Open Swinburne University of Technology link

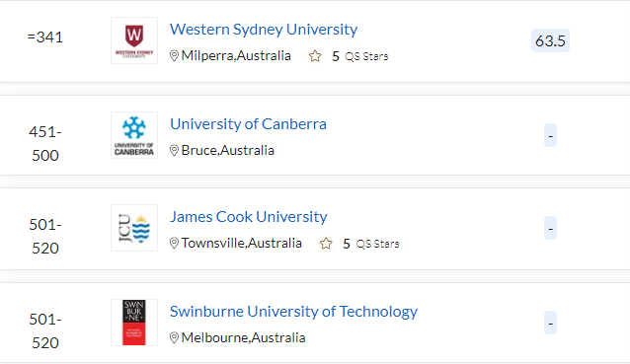tap(293, 312)
